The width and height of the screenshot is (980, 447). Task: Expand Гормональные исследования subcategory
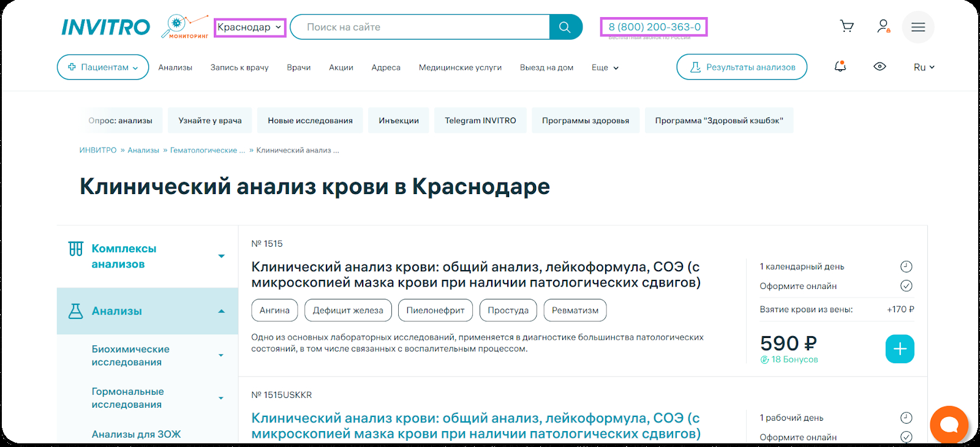click(x=221, y=398)
